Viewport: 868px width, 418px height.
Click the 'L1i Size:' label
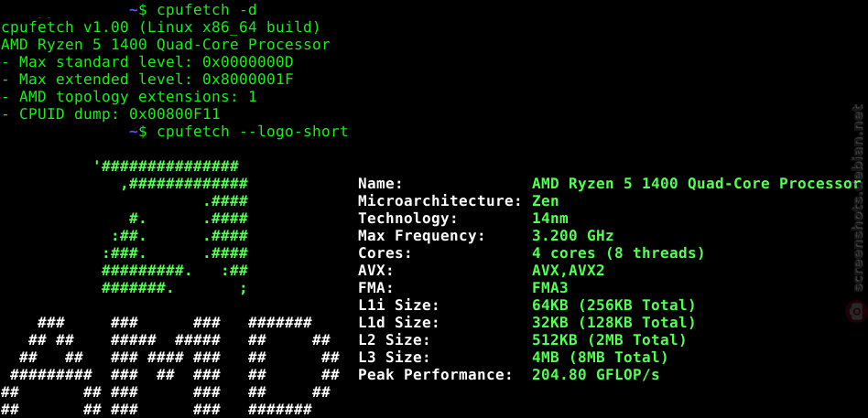398,305
